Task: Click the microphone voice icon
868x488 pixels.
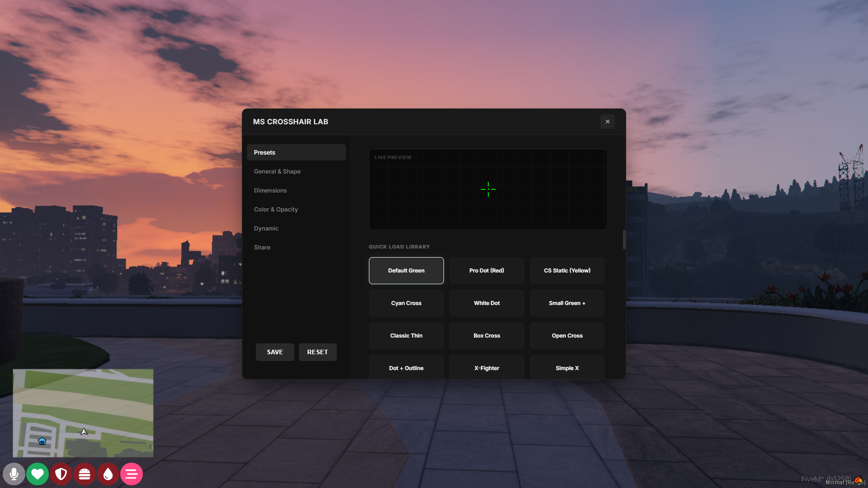Action: [x=14, y=474]
